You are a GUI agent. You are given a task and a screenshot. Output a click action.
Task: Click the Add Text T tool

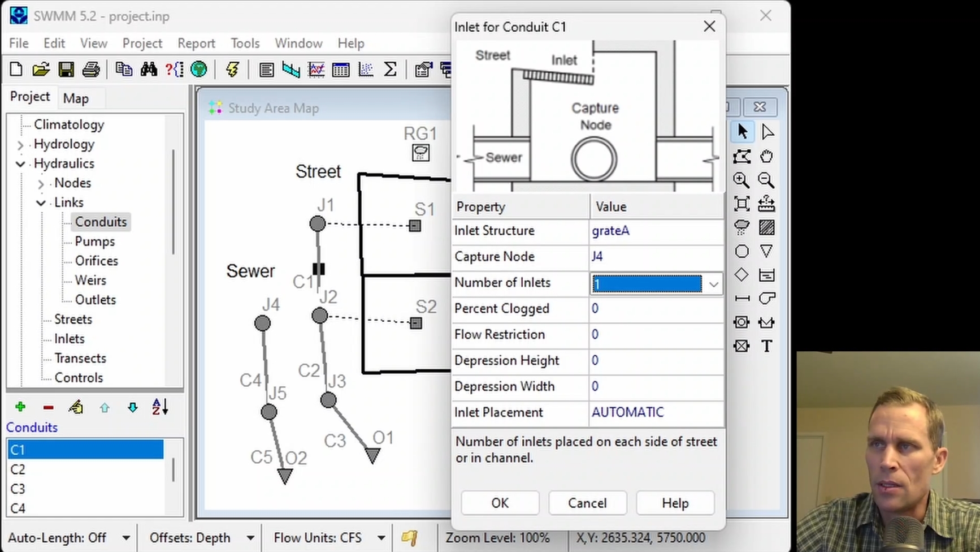767,346
